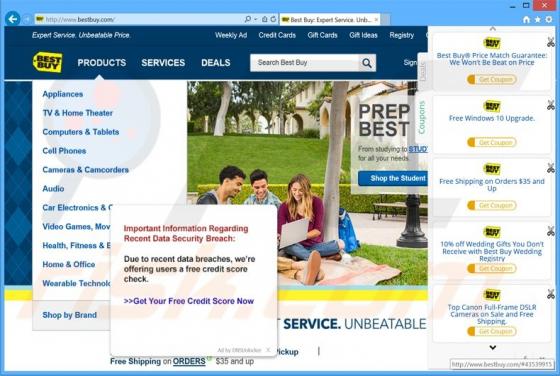Click the Best Buy logo on the Windows 10 Upgrade coupon
The width and height of the screenshot is (560, 376).
492,106
